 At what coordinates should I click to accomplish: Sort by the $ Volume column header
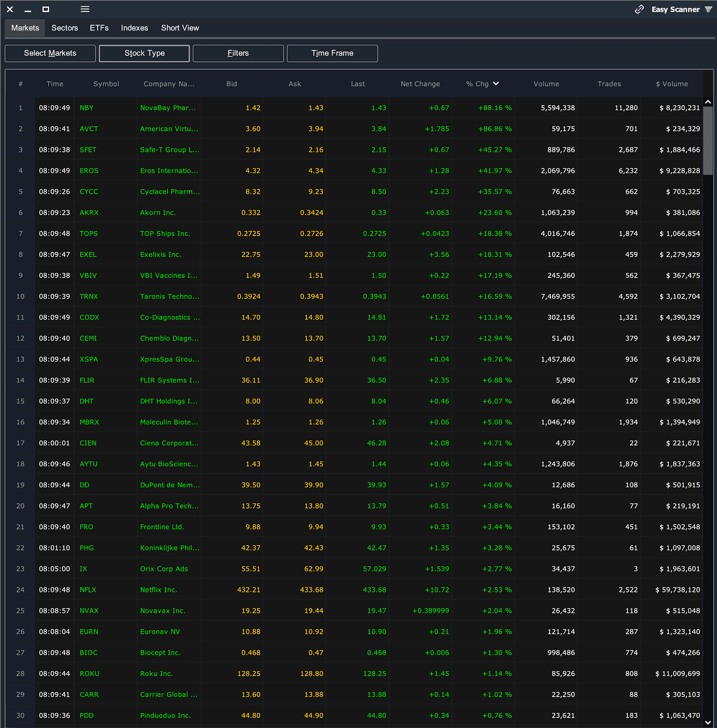pos(671,84)
